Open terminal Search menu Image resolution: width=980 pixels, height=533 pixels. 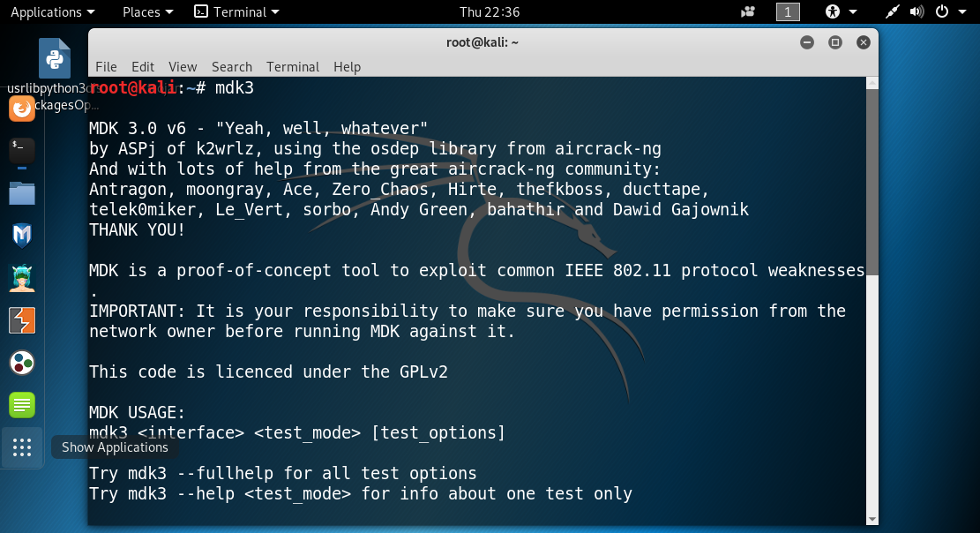click(x=232, y=67)
